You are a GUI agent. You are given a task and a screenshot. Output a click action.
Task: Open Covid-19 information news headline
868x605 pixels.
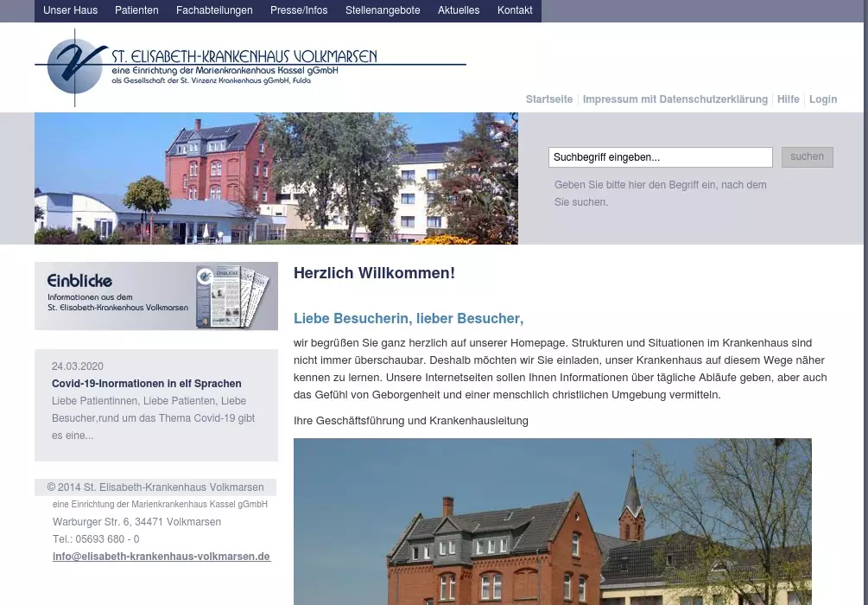tap(147, 384)
